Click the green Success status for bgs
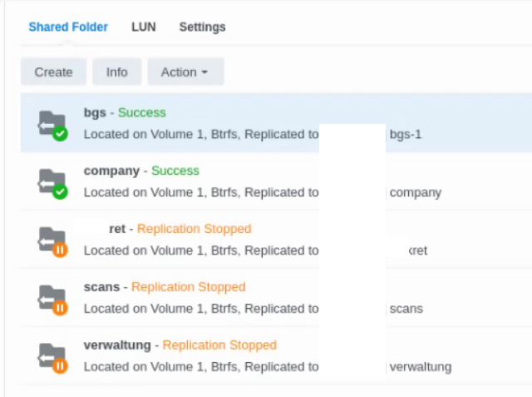 [x=142, y=112]
